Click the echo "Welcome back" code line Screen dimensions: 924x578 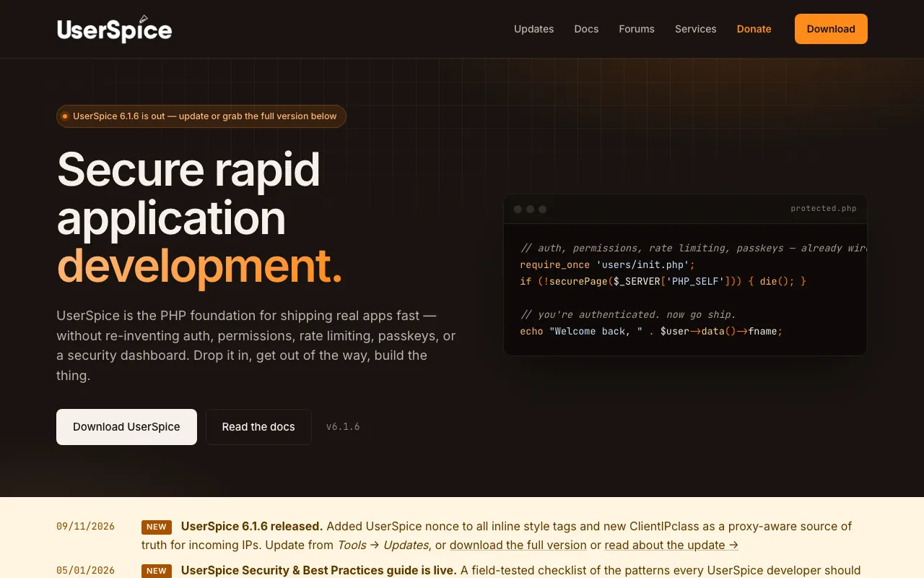pyautogui.click(x=651, y=331)
